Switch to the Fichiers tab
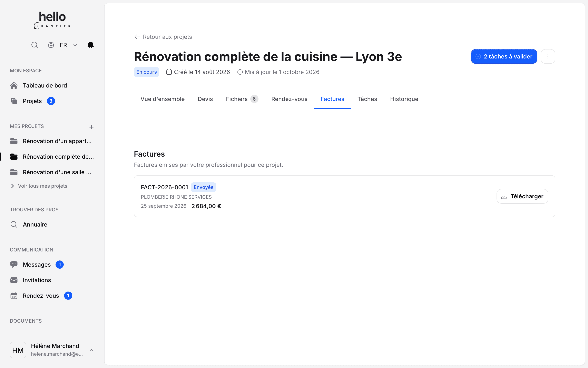588x368 pixels. point(242,99)
